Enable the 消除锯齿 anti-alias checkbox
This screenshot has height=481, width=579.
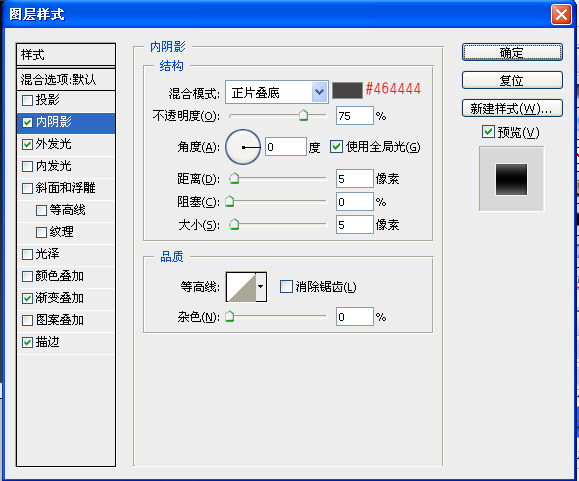pyautogui.click(x=286, y=286)
